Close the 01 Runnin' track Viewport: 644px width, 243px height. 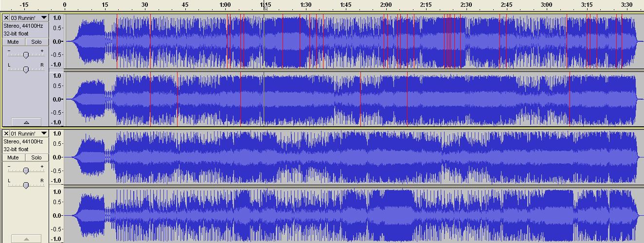6,134
